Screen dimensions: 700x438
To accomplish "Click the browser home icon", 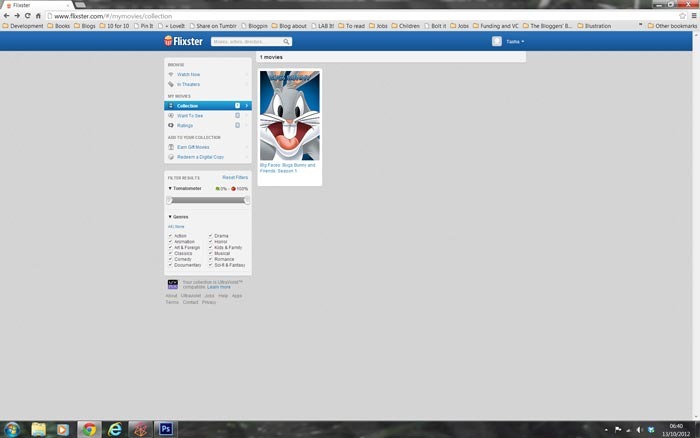I will click(x=38, y=16).
